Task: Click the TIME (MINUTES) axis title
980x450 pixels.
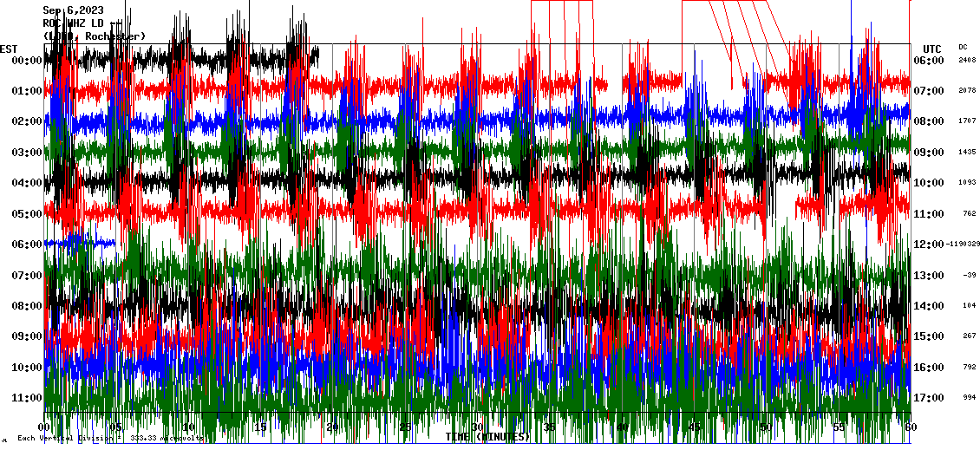Action: [488, 437]
